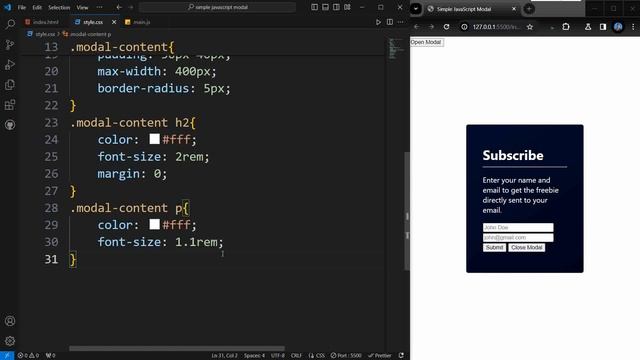Split the editor to the right

[x=390, y=22]
